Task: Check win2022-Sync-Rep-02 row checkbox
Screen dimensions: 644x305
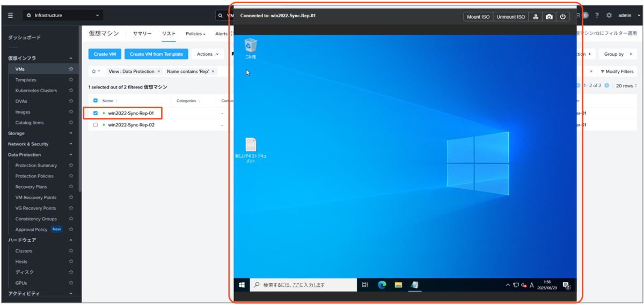Action: (96, 125)
